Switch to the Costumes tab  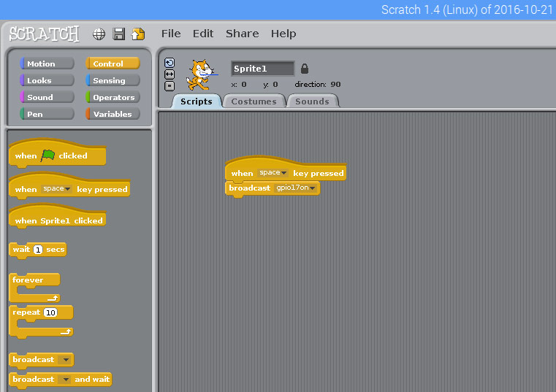(254, 101)
